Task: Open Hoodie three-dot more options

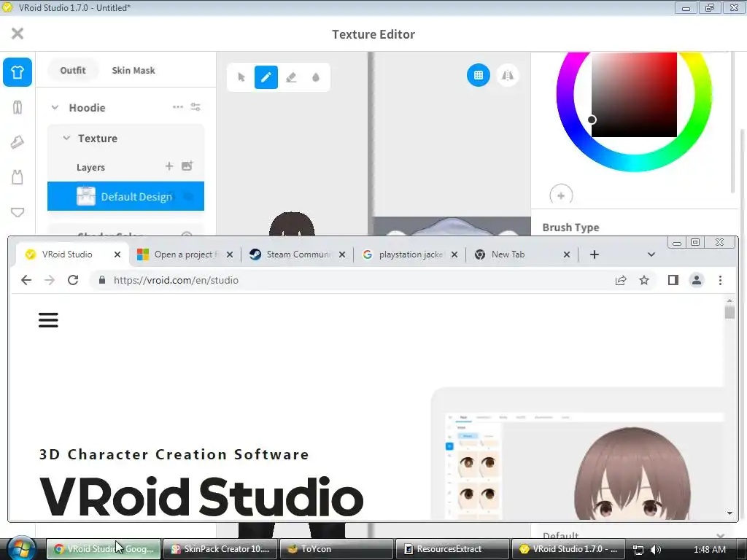Action: (178, 106)
